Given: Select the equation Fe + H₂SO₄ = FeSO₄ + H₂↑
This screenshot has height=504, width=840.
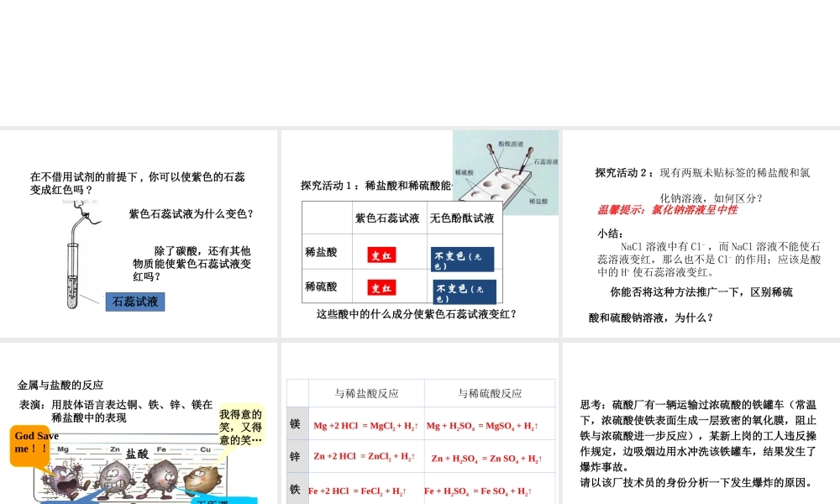Looking at the screenshot, I should point(478,491).
